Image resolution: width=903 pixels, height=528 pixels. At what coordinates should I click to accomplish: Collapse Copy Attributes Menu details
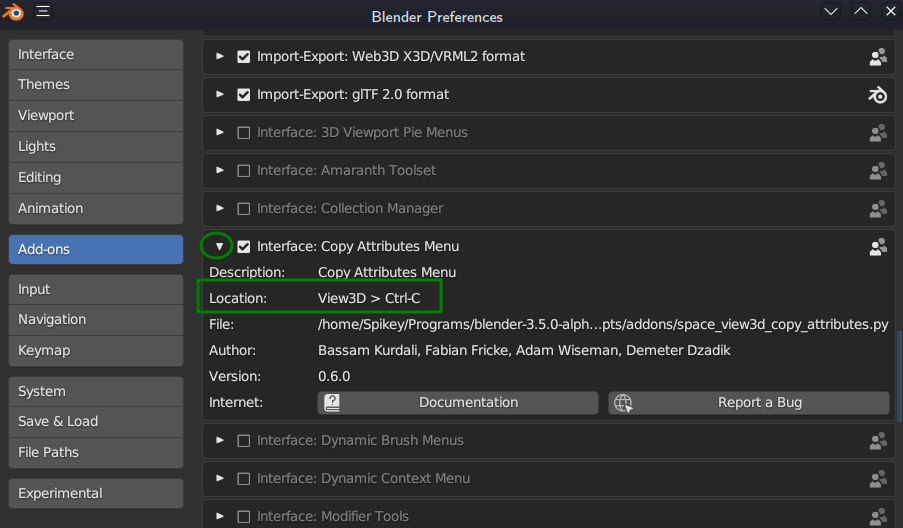[x=219, y=246]
